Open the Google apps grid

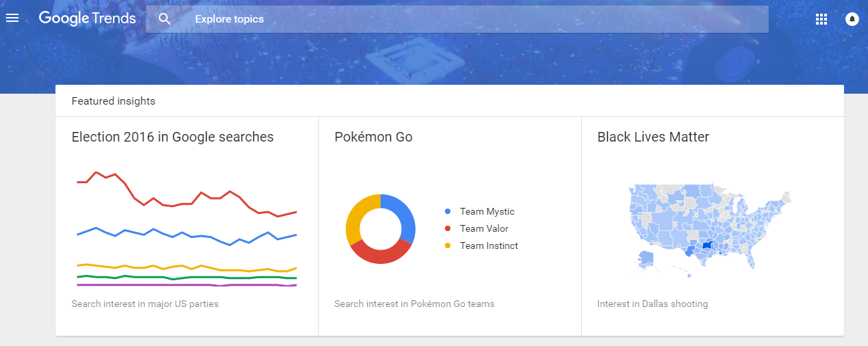pyautogui.click(x=821, y=19)
